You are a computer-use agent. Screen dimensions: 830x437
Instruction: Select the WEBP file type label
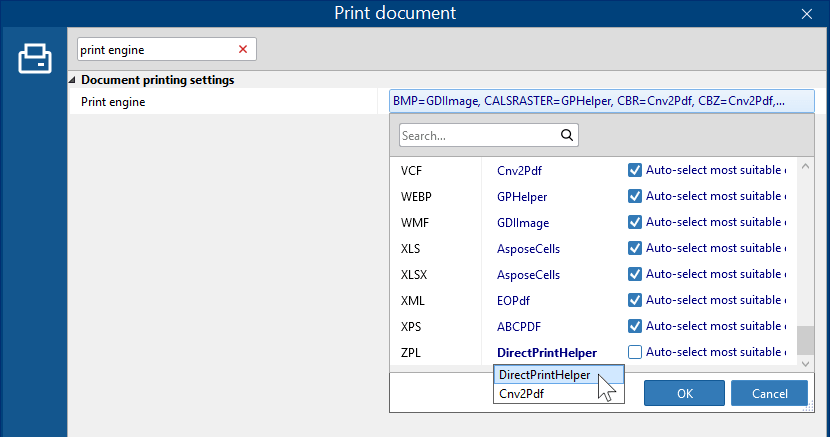[x=416, y=197]
